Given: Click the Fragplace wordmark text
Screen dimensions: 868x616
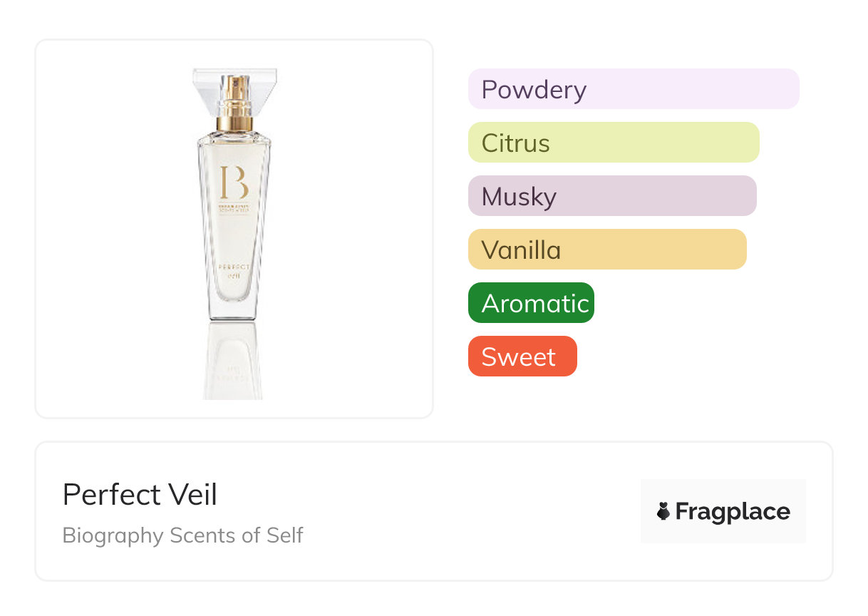Looking at the screenshot, I should [732, 511].
